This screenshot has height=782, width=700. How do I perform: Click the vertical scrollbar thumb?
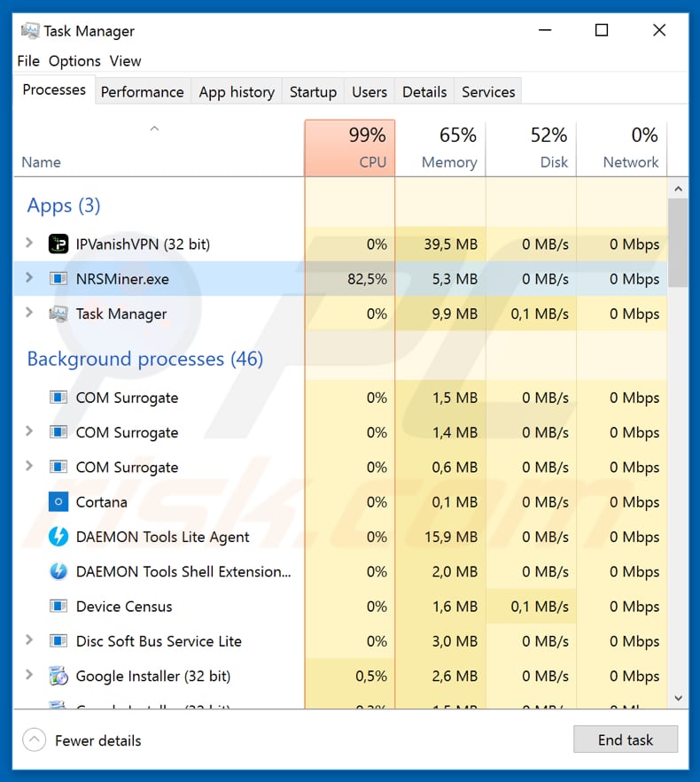click(678, 243)
